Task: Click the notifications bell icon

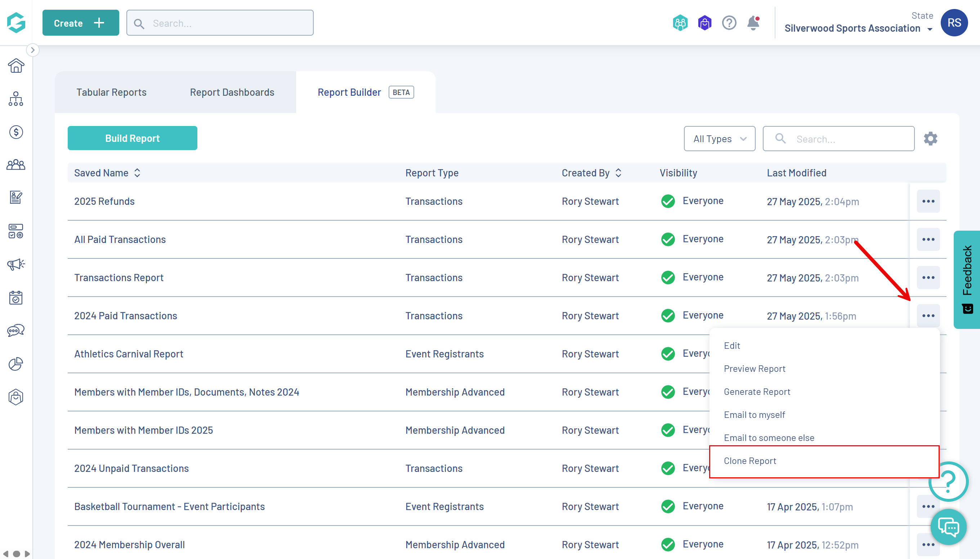Action: (x=753, y=23)
